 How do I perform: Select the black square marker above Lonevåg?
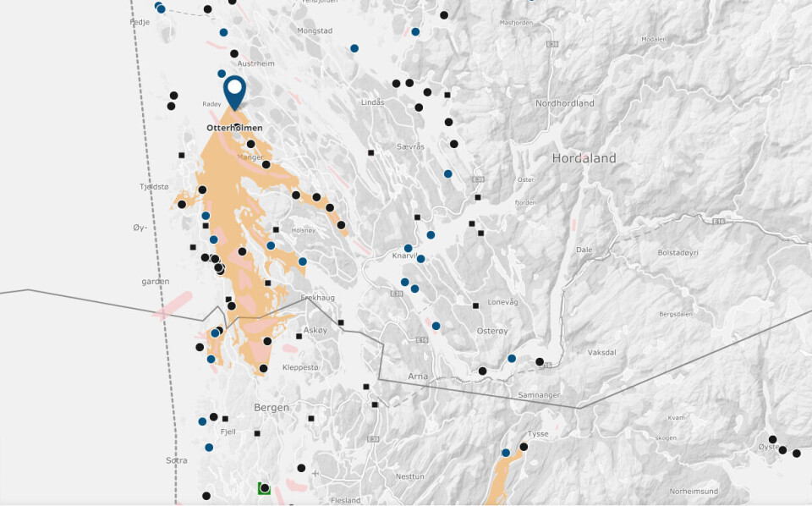[475, 305]
